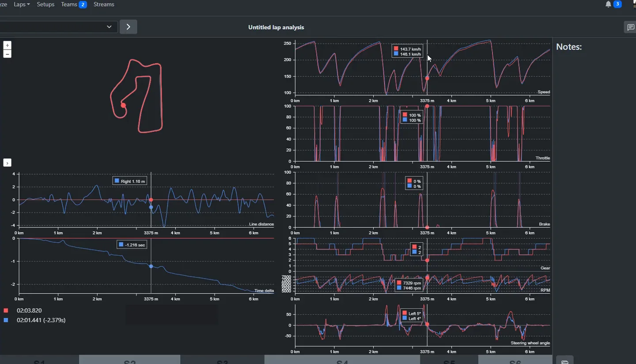
Task: Open the Streams page
Action: tap(104, 4)
